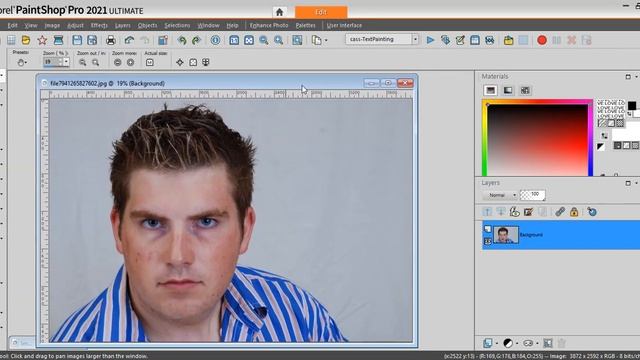Click the Zoom Out toolbar magnifier
The image size is (640, 360).
(264, 40)
